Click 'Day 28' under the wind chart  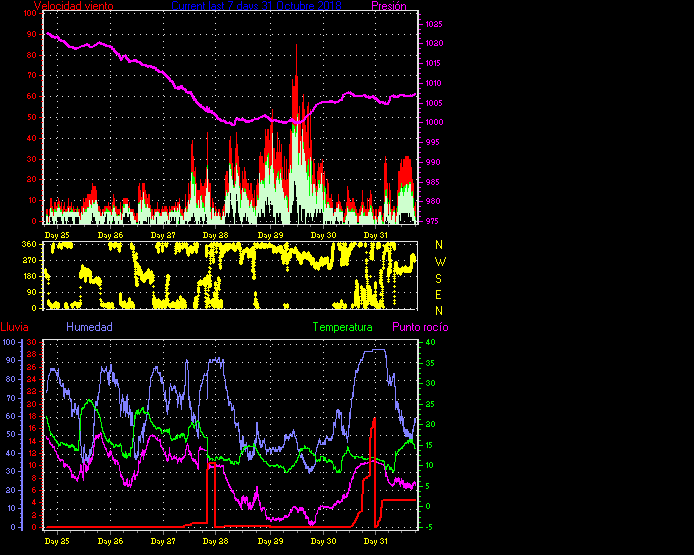point(216,235)
